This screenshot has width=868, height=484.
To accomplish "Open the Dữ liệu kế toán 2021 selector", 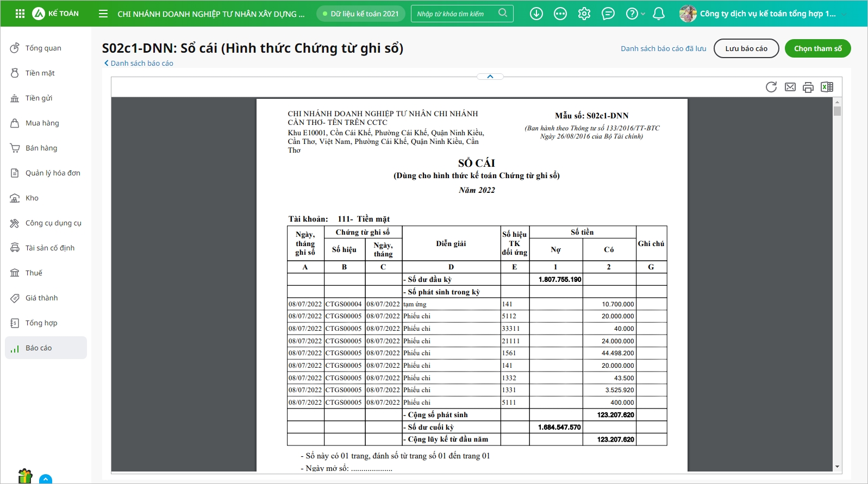I will [361, 14].
